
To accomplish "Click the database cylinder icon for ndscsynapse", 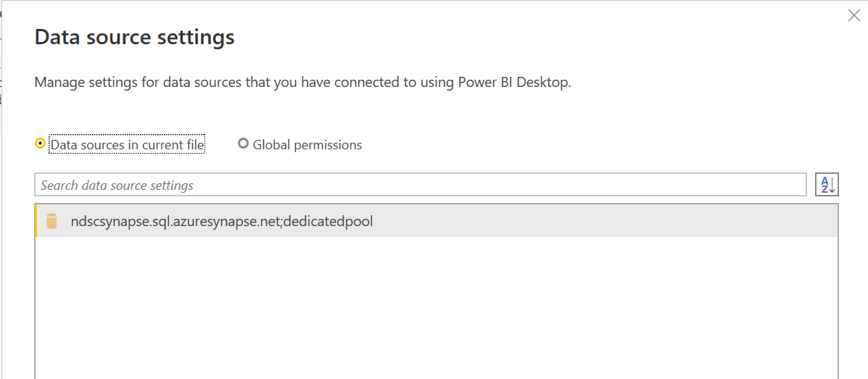I will click(51, 221).
